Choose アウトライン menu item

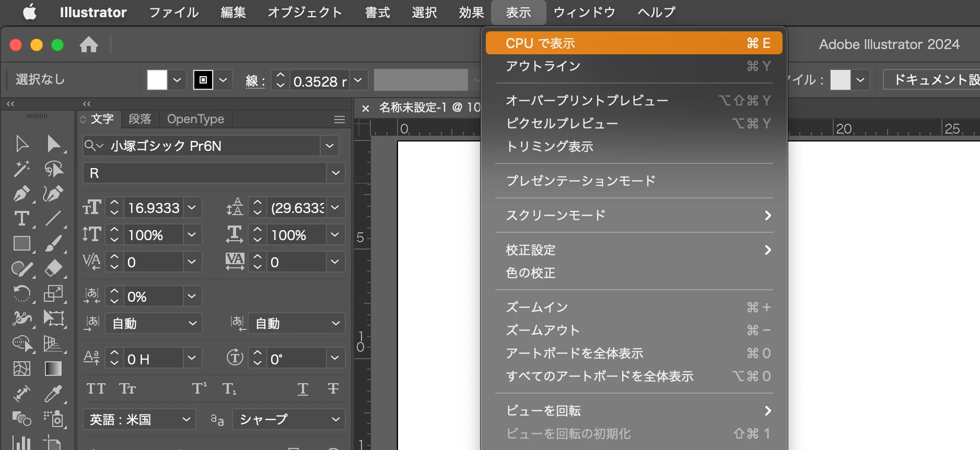pos(634,66)
